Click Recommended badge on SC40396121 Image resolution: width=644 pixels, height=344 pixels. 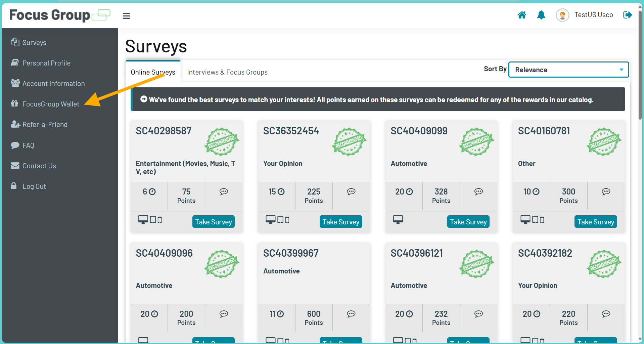coord(476,264)
